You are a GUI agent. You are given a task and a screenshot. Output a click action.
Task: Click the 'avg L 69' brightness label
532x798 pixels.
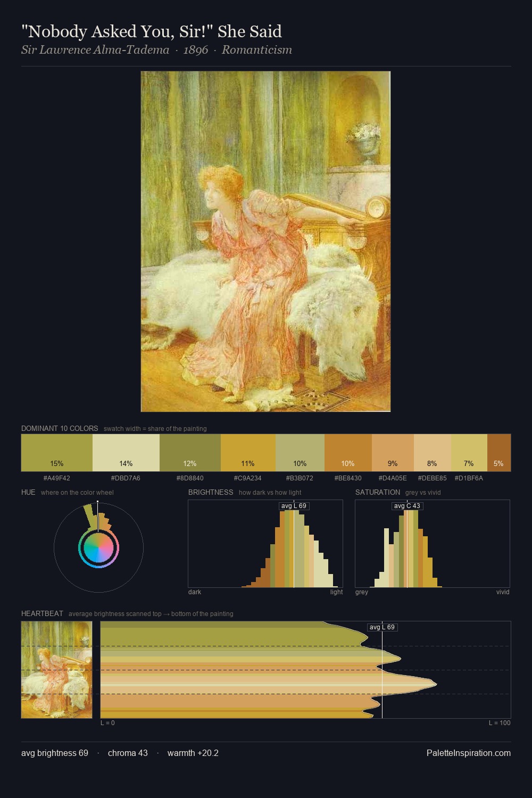pos(294,506)
